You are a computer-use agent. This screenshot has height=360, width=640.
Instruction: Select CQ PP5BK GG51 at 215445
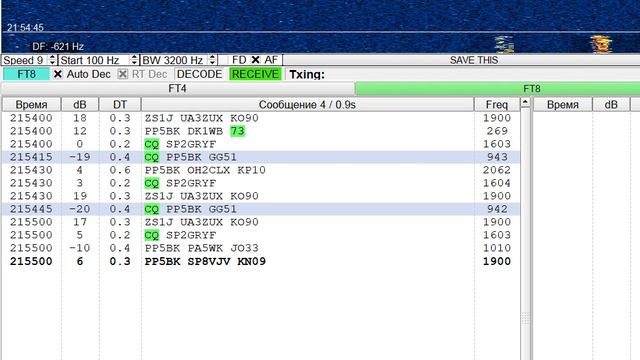[x=260, y=209]
